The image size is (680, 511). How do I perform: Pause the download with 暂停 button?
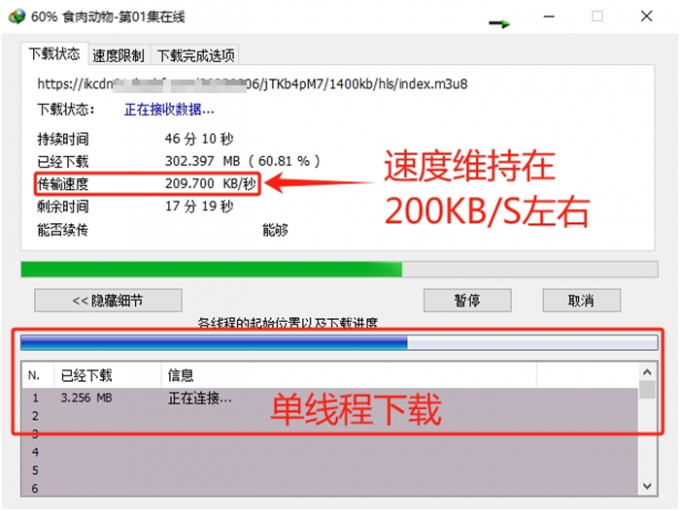[x=467, y=300]
